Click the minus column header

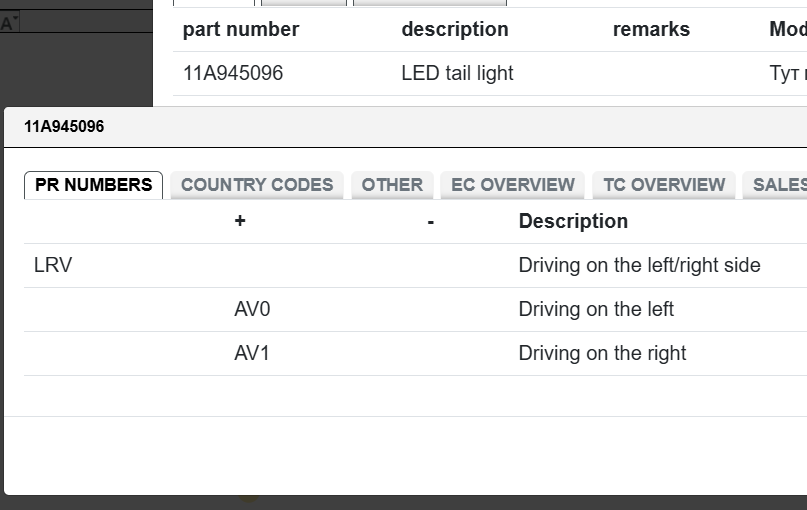coord(430,221)
